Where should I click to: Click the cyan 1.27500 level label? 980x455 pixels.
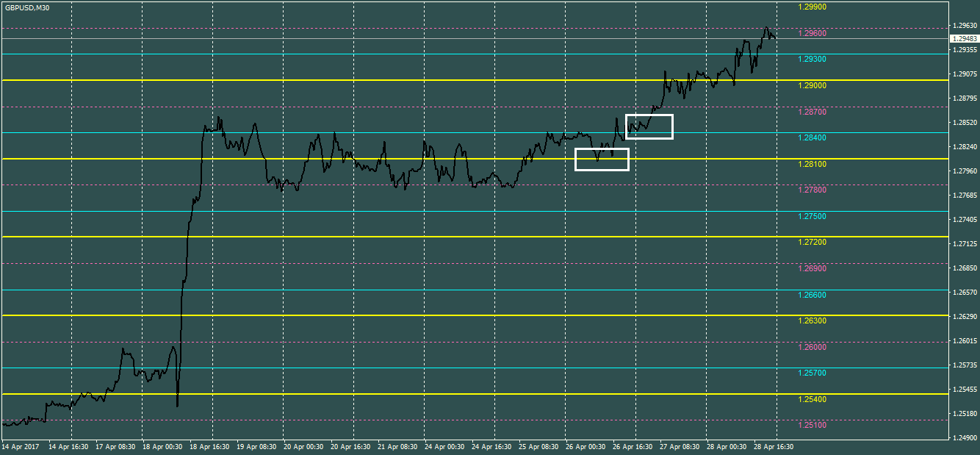click(812, 216)
